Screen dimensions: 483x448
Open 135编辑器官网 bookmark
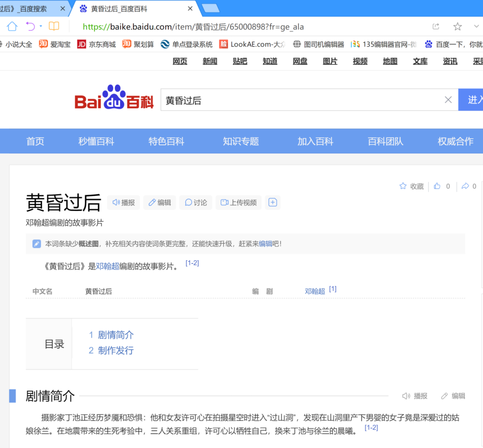[x=384, y=44]
